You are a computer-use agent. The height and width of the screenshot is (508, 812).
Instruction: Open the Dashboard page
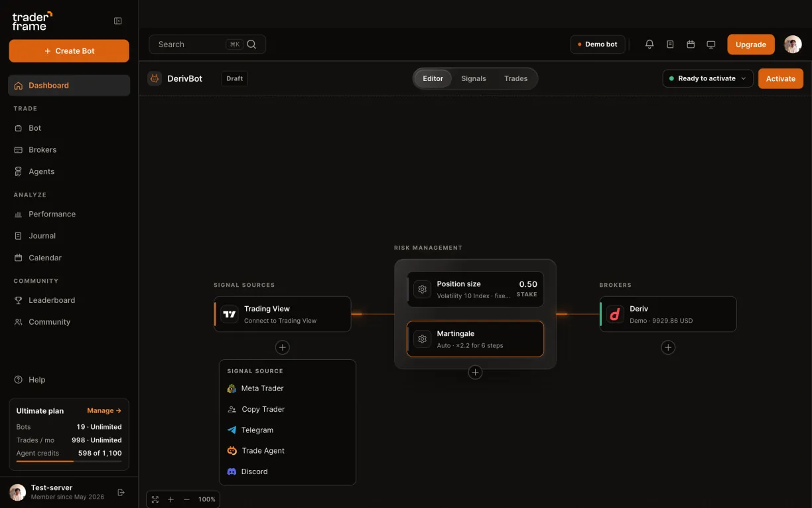(x=69, y=86)
